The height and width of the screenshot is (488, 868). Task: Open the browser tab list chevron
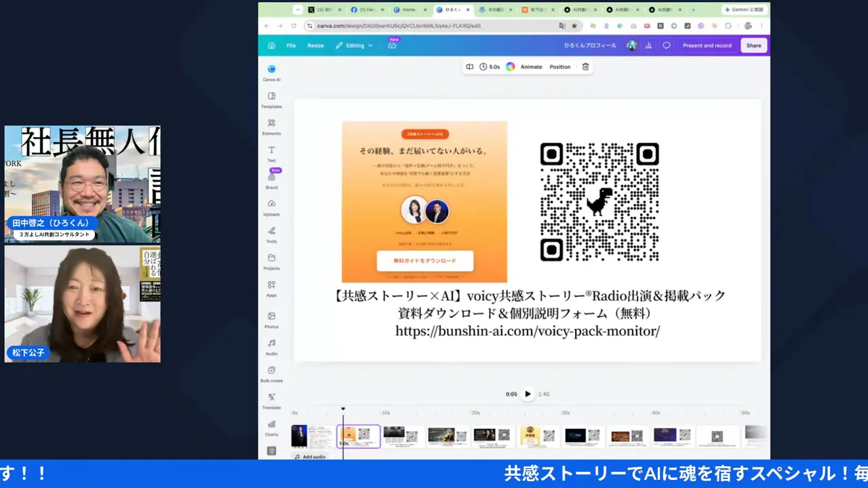298,9
